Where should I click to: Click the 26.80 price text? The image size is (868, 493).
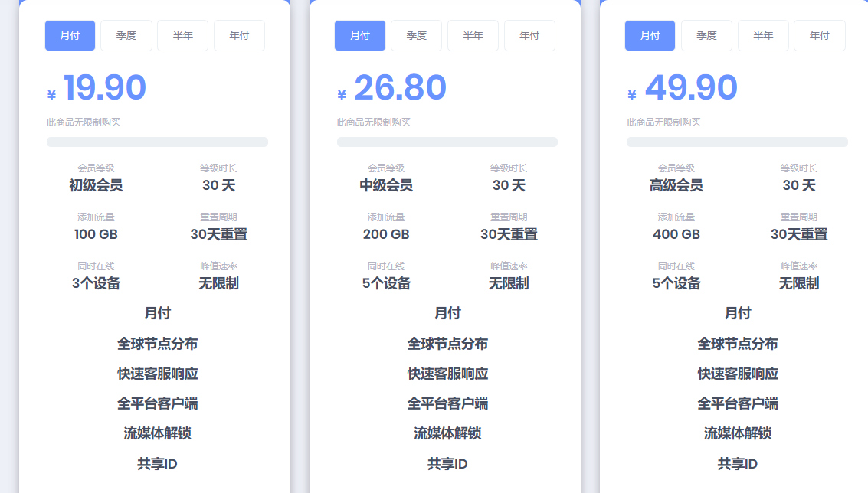400,87
